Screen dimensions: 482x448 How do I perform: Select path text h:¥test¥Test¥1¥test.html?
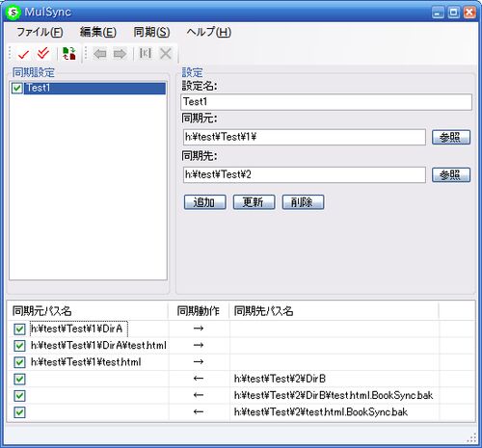(86, 362)
